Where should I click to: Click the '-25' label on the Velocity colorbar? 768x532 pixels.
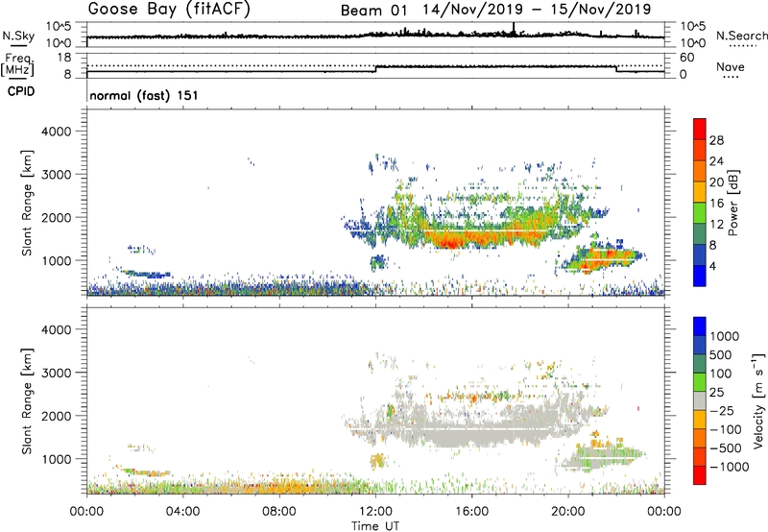[722, 410]
